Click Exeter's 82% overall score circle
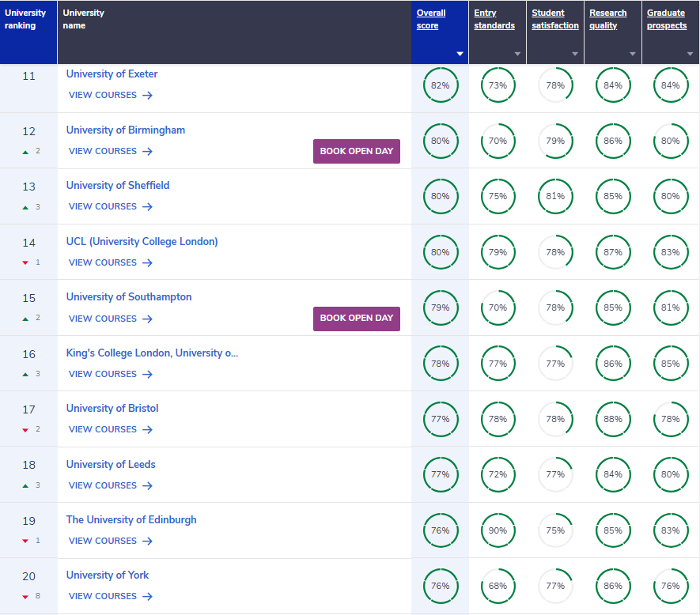Image resolution: width=700 pixels, height=615 pixels. pyautogui.click(x=441, y=85)
